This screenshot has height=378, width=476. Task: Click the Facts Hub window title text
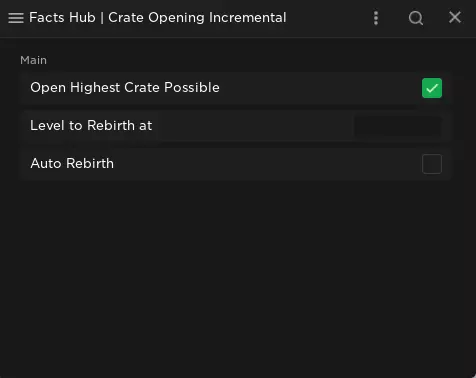[x=158, y=18]
